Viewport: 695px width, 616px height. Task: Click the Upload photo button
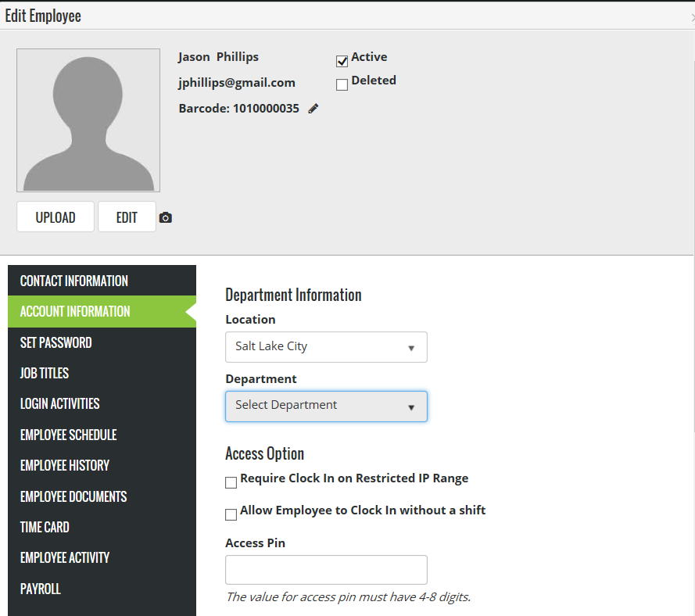(x=56, y=217)
